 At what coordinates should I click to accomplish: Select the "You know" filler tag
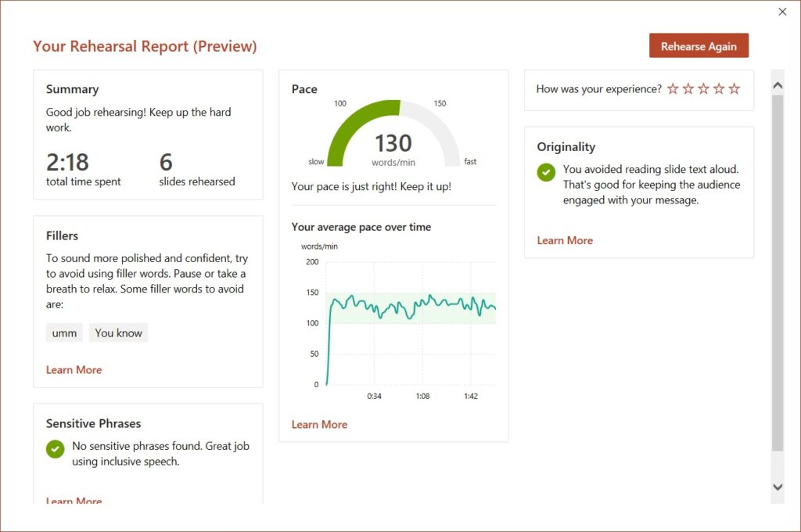click(118, 333)
